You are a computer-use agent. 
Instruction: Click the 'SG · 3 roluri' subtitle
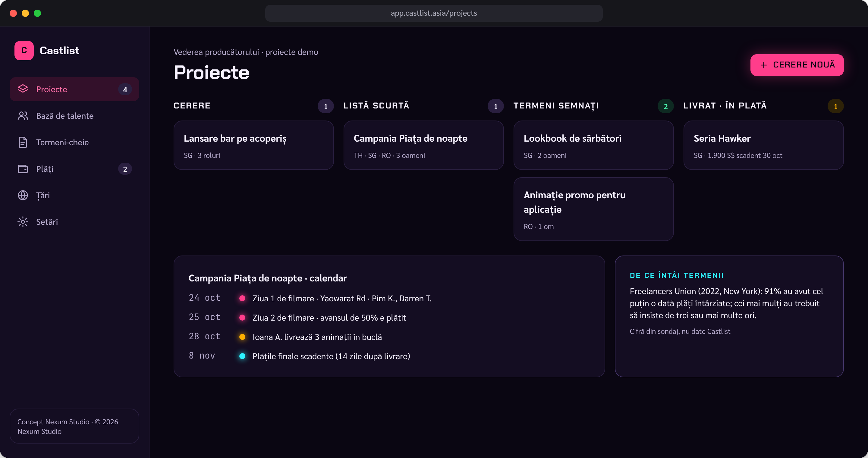[202, 155]
